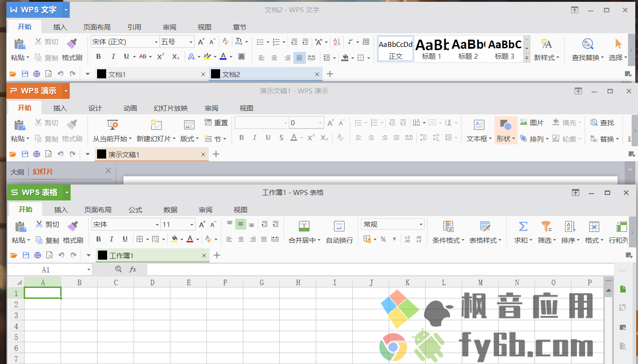The image size is (638, 364).
Task: Save the document in WPS 文字 quick toolbar
Action: pyautogui.click(x=25, y=74)
